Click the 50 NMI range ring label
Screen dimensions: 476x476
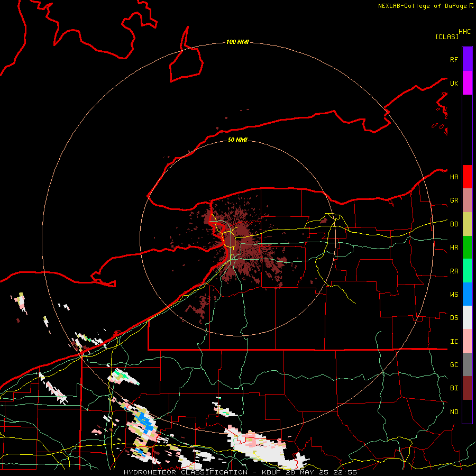[x=237, y=140]
